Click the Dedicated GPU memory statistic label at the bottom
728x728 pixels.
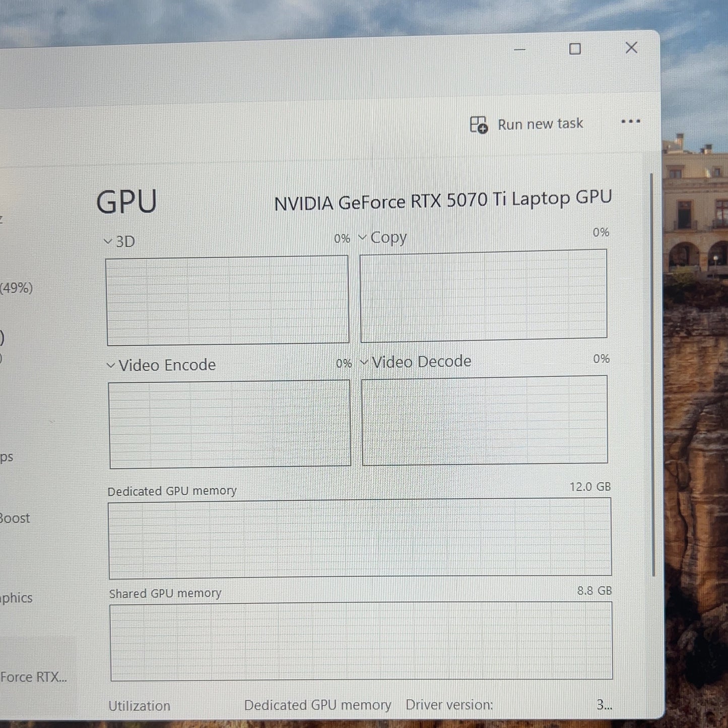tap(318, 705)
